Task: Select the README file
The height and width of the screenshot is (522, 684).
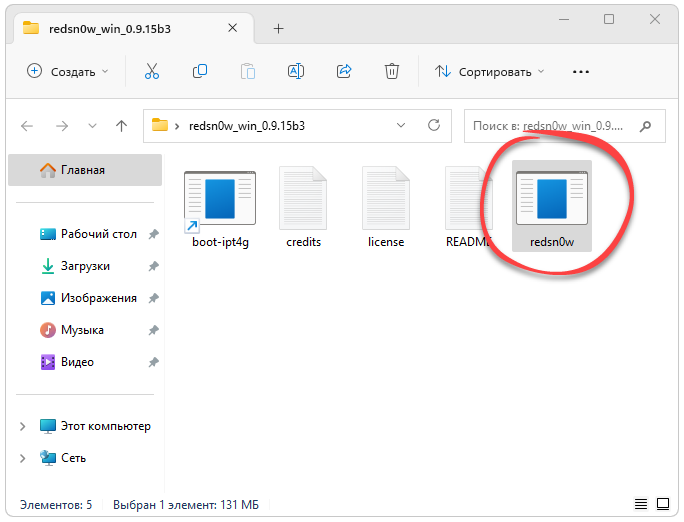Action: [x=467, y=208]
